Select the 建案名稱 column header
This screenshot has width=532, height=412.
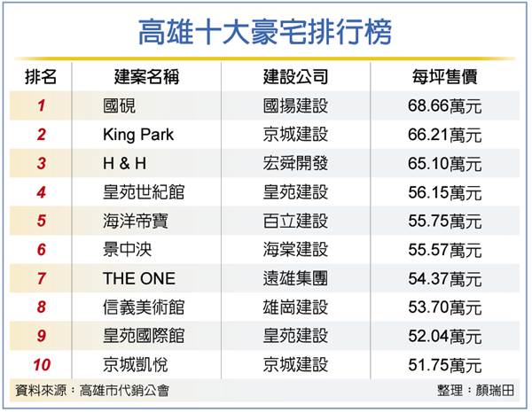[146, 76]
